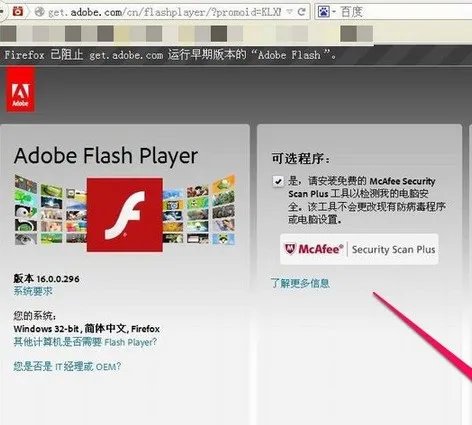Screen dimensions: 472x425
Task: Click the red Flash Player logo image
Action: click(125, 215)
